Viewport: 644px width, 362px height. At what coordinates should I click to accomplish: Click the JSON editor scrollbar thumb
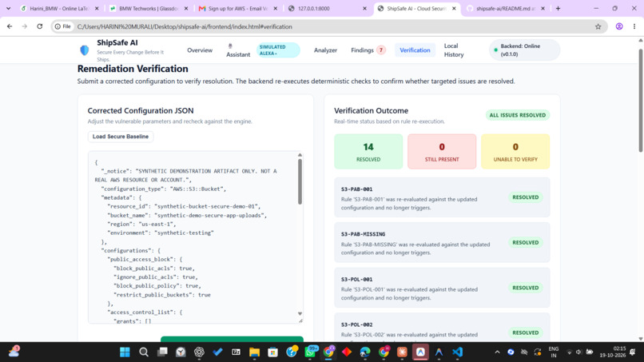pyautogui.click(x=300, y=181)
